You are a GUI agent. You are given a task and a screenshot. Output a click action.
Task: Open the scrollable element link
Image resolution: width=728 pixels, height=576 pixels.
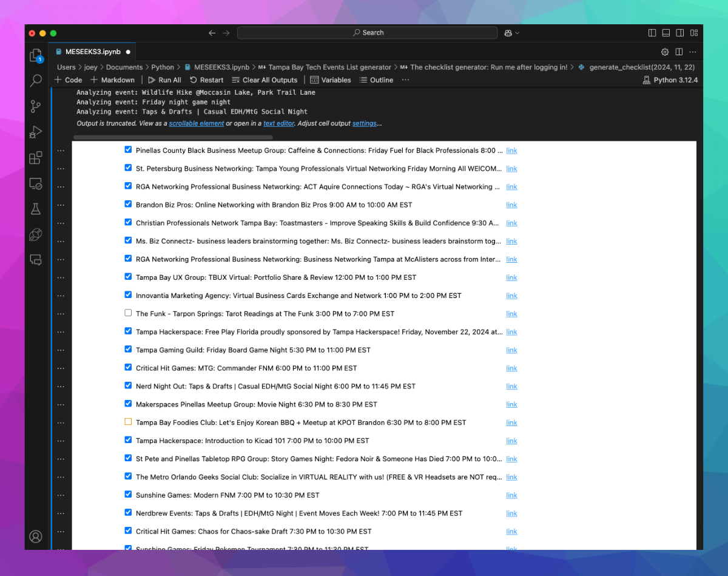click(x=197, y=124)
